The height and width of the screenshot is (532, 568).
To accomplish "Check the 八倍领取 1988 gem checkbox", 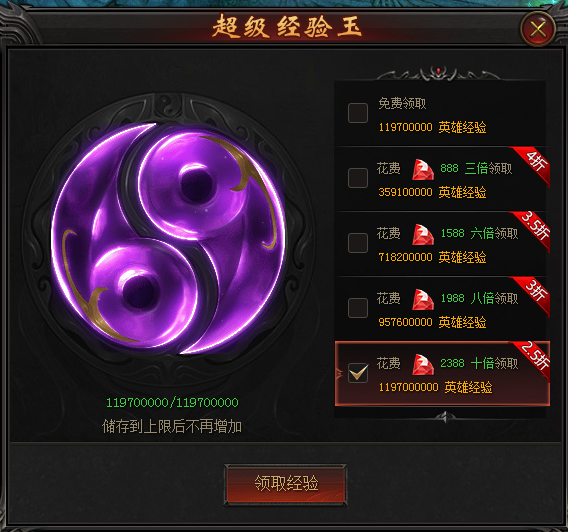I will click(x=358, y=308).
